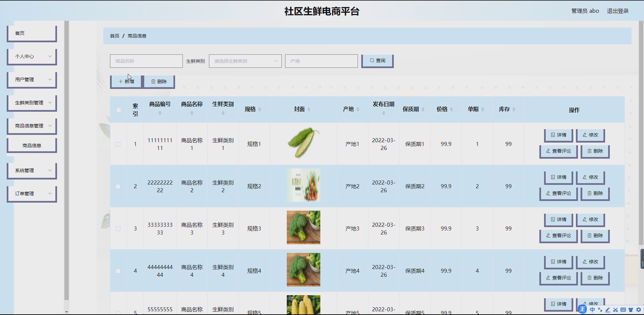Open broccoli cover image in row 3
This screenshot has width=644, height=315.
click(303, 228)
